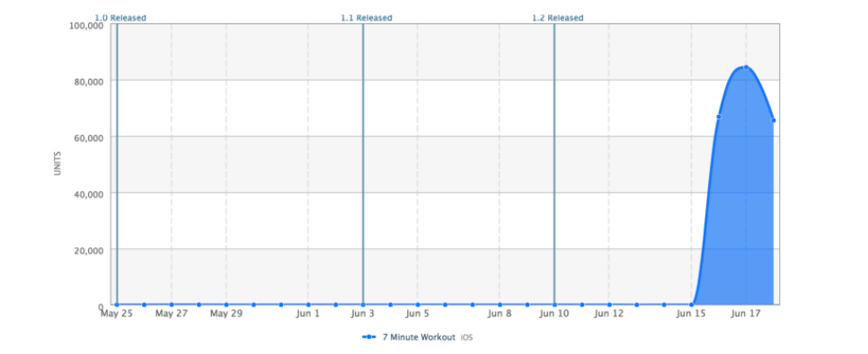Select the 1.1 Released marker label
Screen dimensions: 868x354
coord(367,18)
